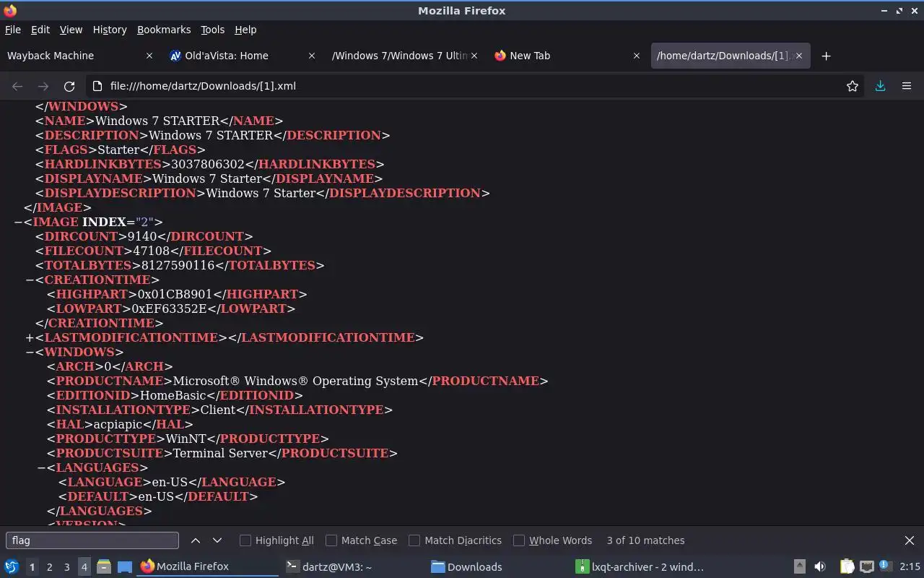Open the Help menu
This screenshot has height=578, width=924.
click(x=245, y=30)
